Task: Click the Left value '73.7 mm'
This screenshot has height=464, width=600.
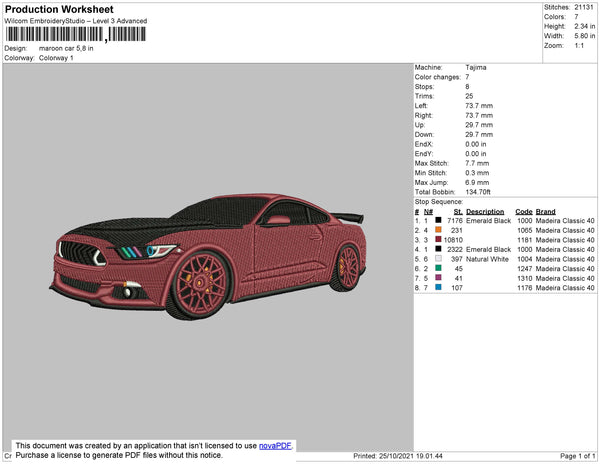Action: pyautogui.click(x=479, y=106)
